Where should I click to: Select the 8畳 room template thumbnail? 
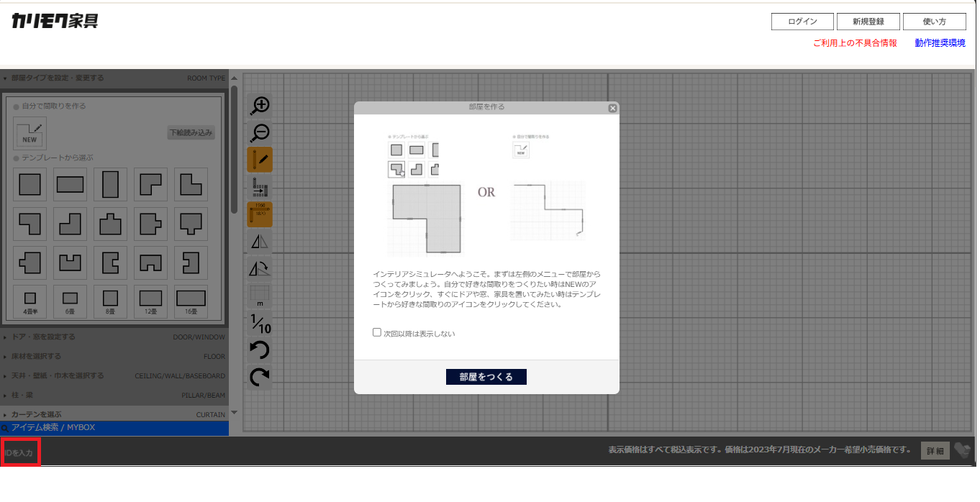(110, 302)
